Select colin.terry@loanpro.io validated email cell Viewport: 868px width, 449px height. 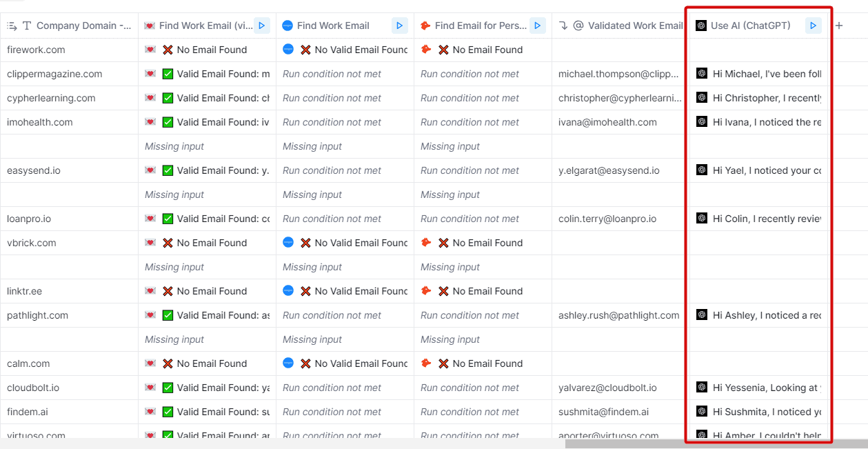pyautogui.click(x=607, y=219)
